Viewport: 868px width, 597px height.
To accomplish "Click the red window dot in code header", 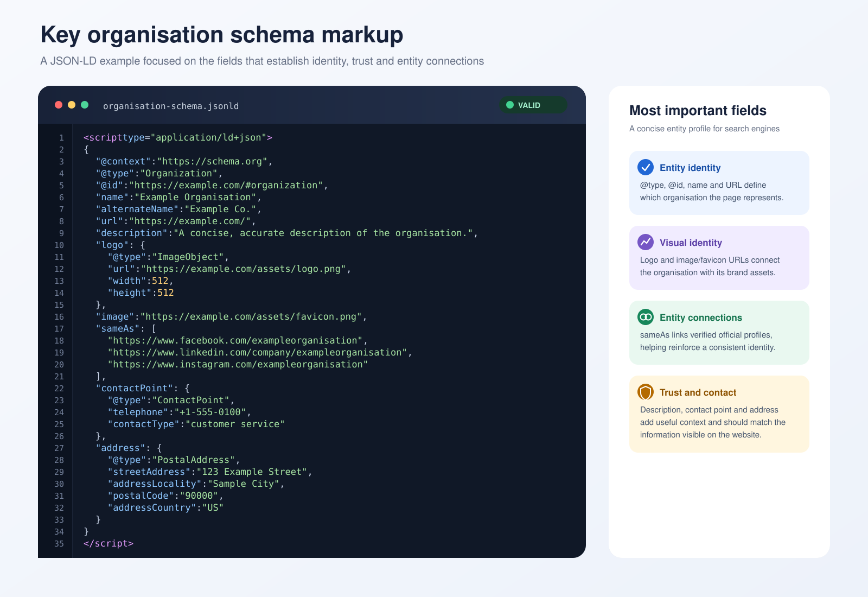I will [x=59, y=105].
